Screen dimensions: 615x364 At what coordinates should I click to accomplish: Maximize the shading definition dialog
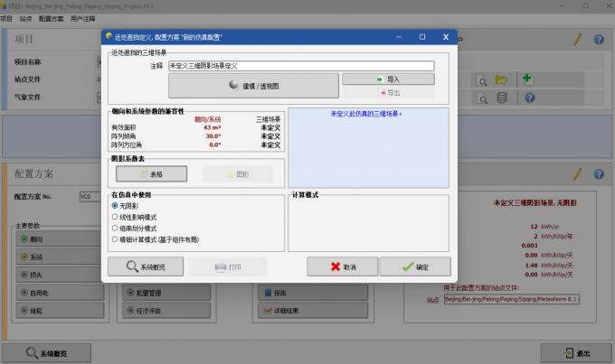tap(422, 37)
